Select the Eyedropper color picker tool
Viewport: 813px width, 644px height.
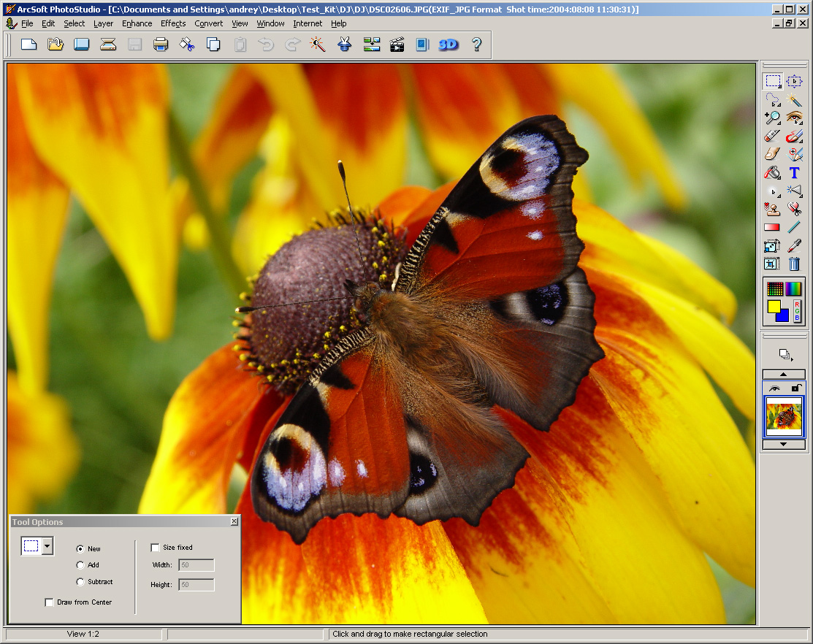coord(794,245)
